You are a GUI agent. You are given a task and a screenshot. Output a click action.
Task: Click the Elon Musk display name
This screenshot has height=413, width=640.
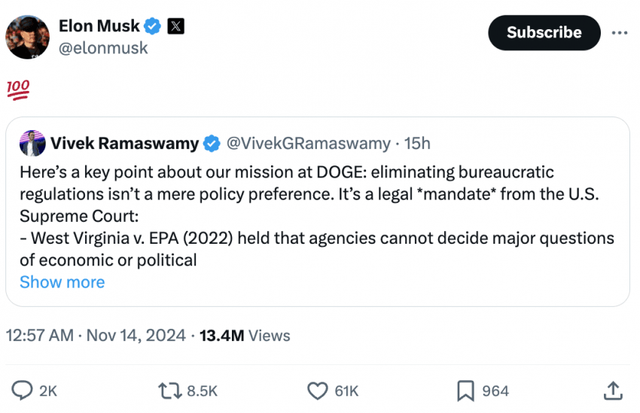tap(99, 26)
